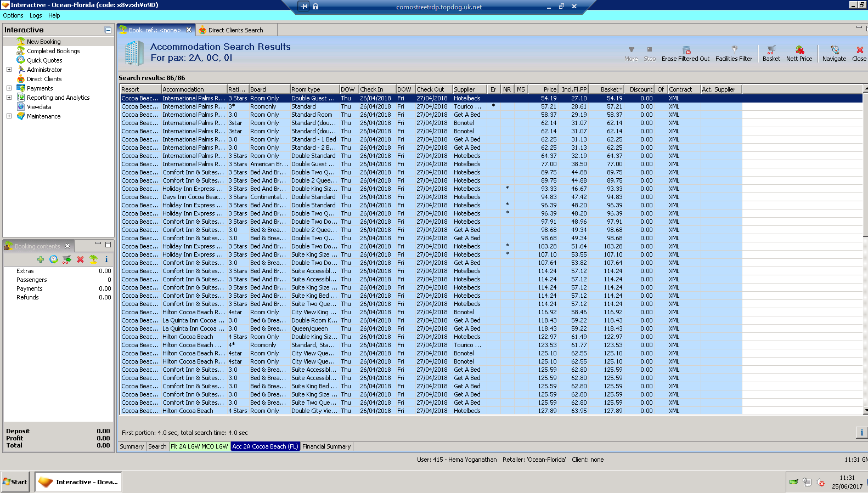Expand the Reporting and Analytics tree node
868x493 pixels.
coord(9,98)
